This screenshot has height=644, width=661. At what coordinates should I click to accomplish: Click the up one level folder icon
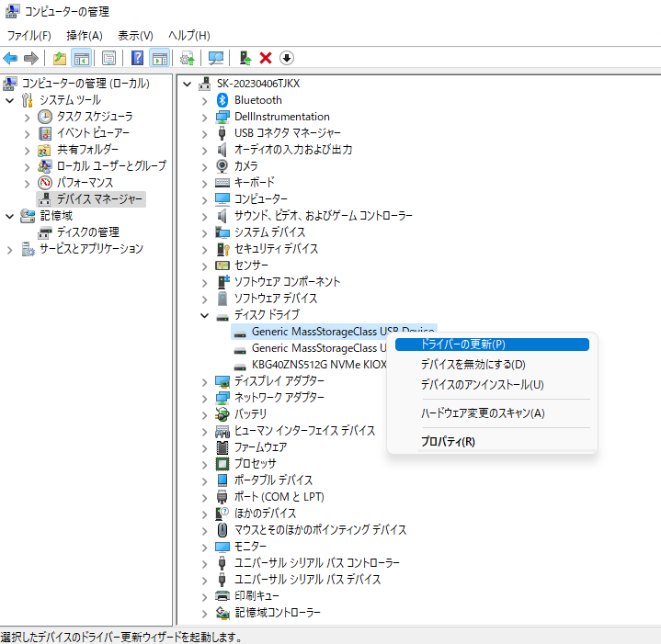click(59, 58)
